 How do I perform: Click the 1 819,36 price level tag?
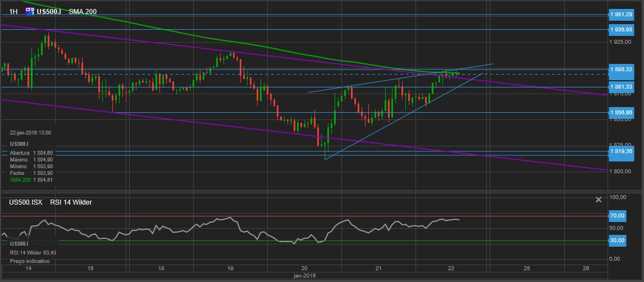[621, 151]
